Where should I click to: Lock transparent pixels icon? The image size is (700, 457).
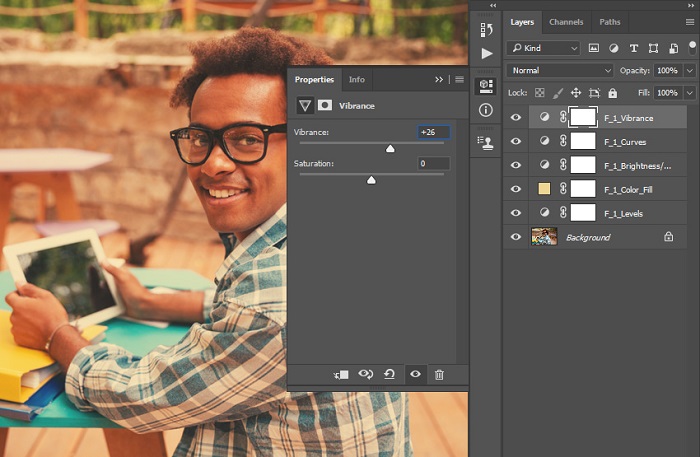(x=540, y=93)
